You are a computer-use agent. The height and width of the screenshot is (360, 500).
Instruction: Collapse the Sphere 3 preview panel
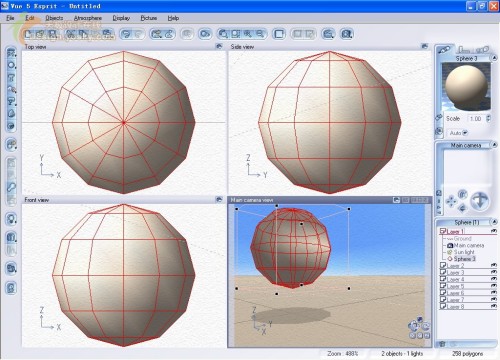coord(494,58)
